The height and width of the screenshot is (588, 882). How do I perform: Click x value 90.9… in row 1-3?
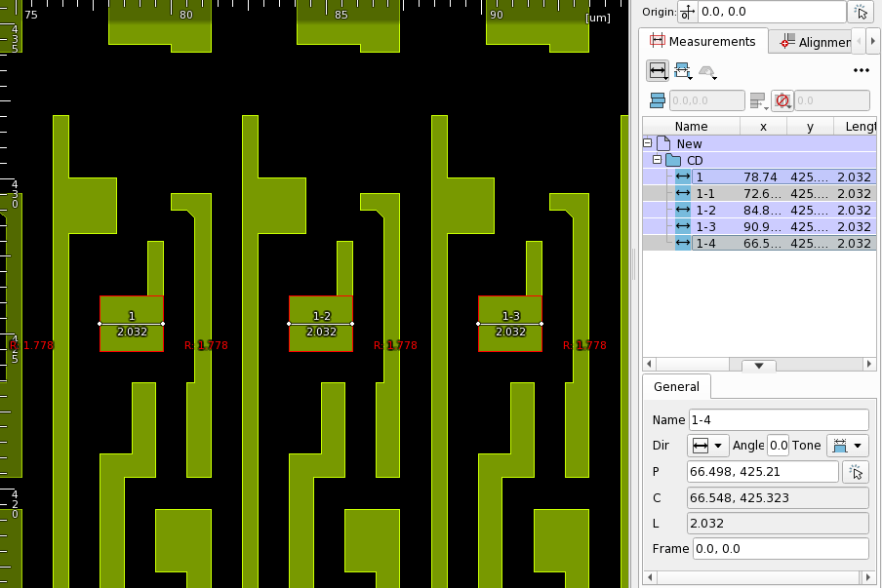click(762, 227)
